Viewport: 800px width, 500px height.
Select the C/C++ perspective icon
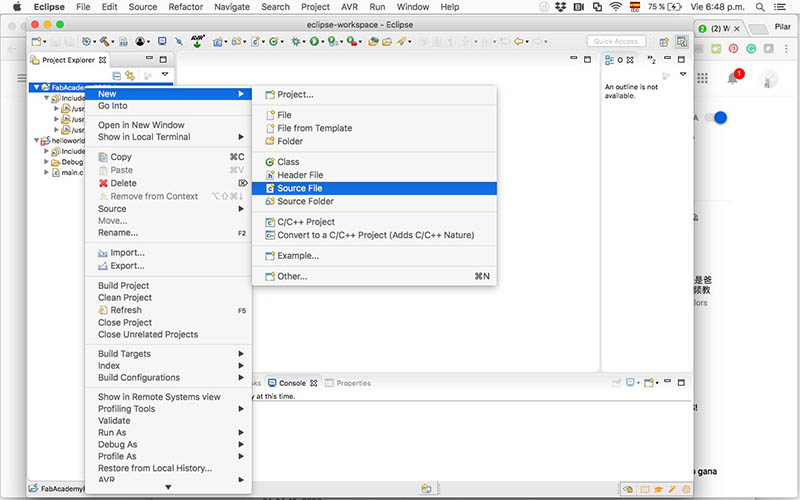(682, 41)
